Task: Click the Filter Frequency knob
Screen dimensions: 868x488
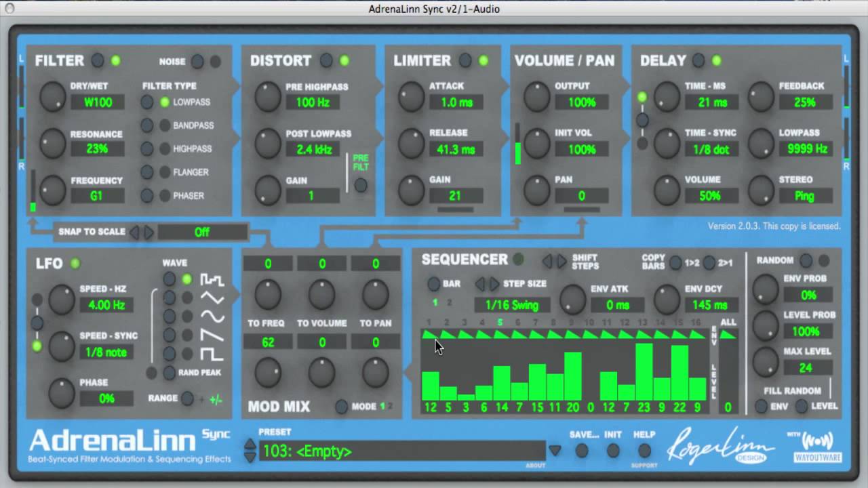Action: [53, 190]
